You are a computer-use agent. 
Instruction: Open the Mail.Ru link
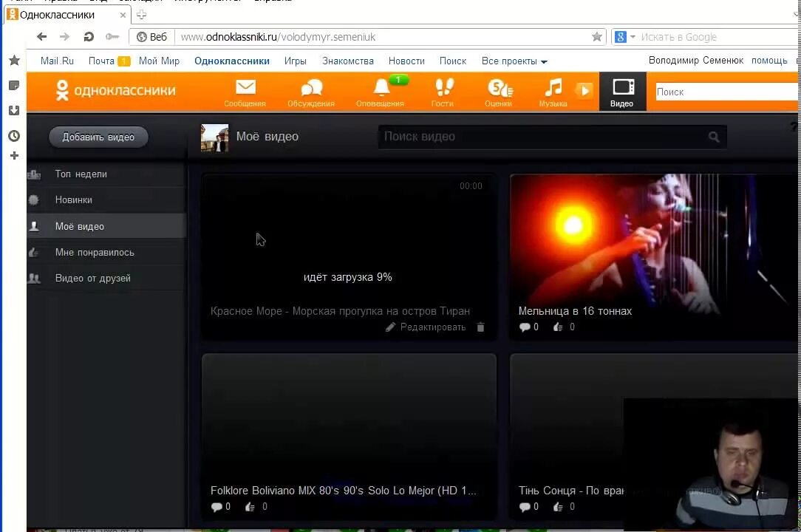point(57,61)
